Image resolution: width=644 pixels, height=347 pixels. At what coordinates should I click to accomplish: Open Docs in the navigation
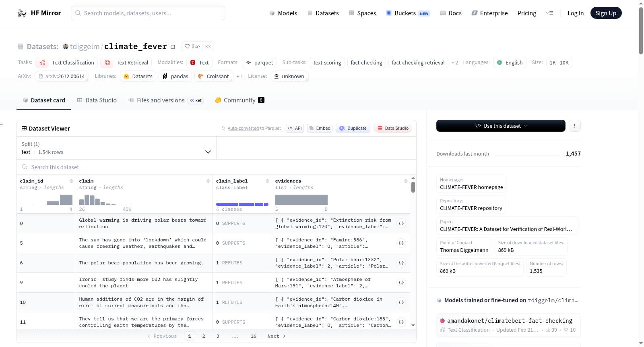(x=451, y=13)
